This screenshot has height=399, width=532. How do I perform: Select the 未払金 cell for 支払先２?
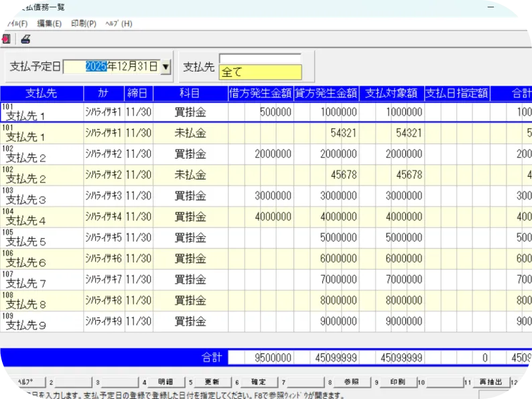tap(190, 175)
